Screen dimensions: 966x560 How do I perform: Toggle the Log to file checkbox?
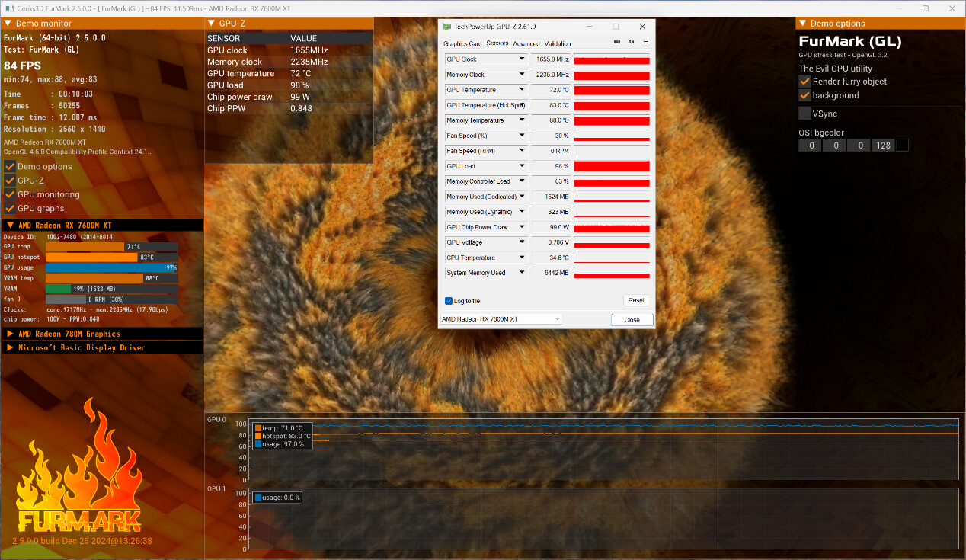click(448, 301)
